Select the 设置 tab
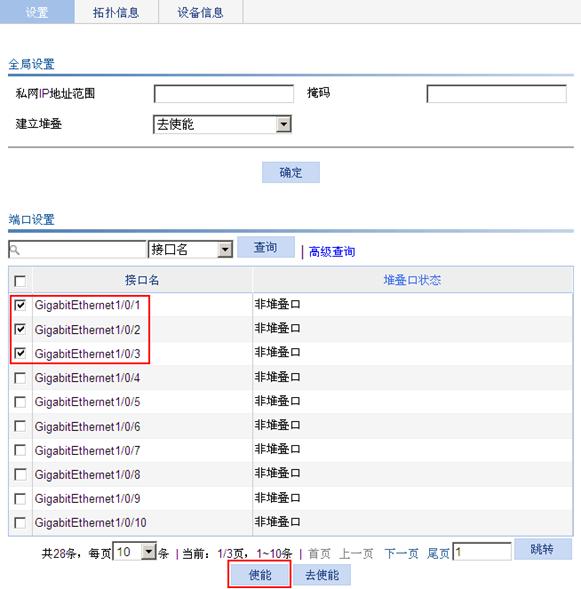Screen dimensions: 581x589 click(37, 12)
